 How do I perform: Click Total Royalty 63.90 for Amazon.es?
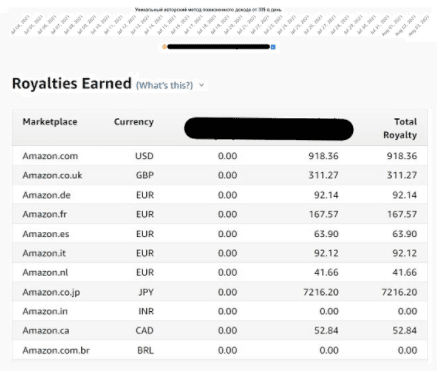[405, 234]
